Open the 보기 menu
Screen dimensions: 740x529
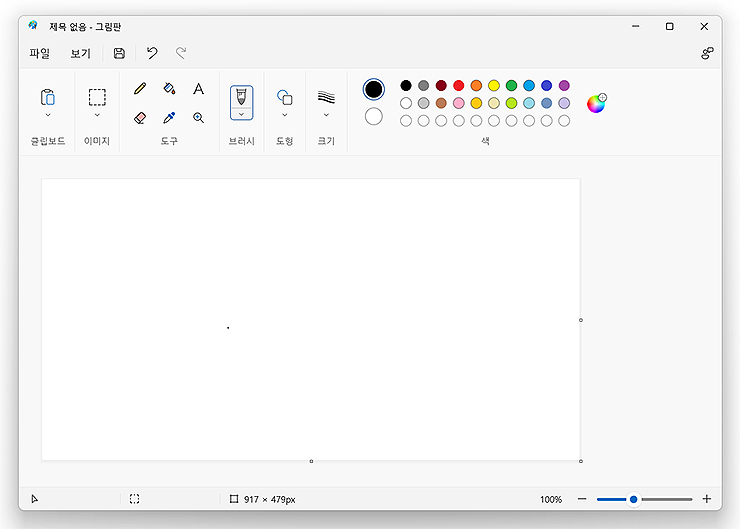coord(80,53)
